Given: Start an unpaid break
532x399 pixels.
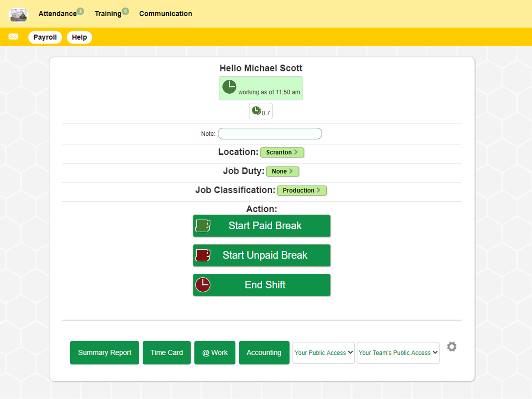Looking at the screenshot, I should click(x=262, y=255).
